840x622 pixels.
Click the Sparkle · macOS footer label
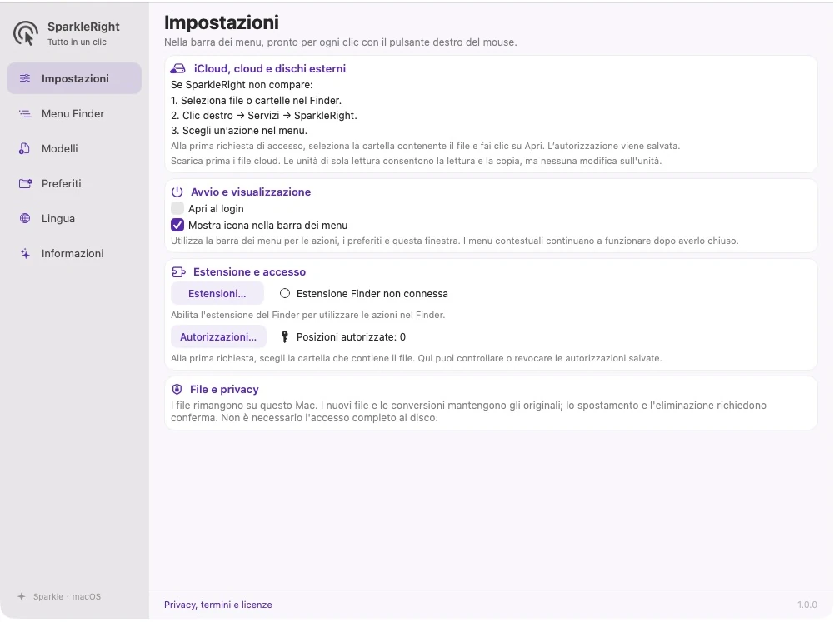[x=67, y=596]
